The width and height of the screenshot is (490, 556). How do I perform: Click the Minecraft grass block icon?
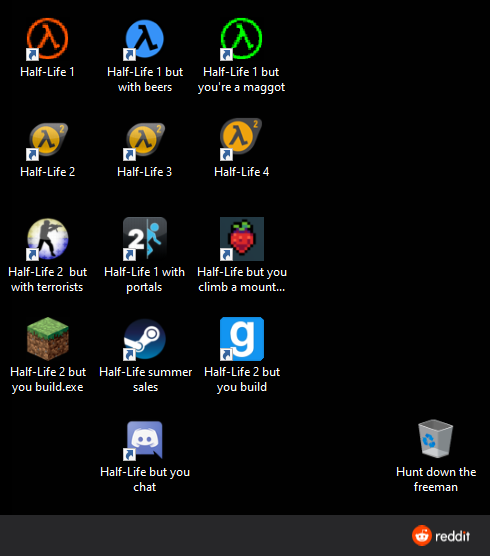48,339
